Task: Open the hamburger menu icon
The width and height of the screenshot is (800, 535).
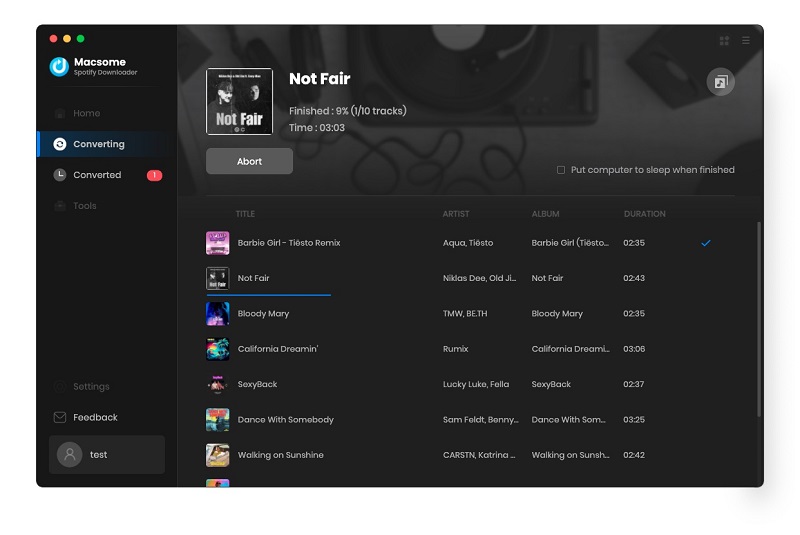Action: pyautogui.click(x=746, y=40)
